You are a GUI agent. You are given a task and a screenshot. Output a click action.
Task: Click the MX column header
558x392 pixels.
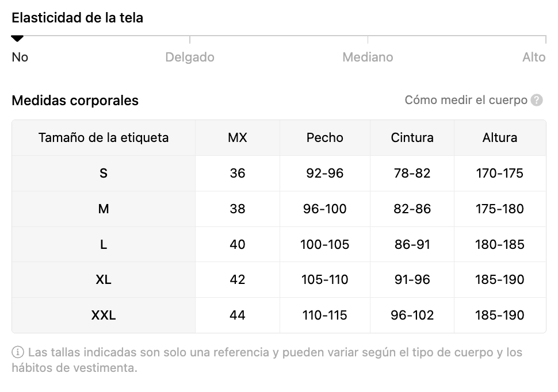click(238, 138)
